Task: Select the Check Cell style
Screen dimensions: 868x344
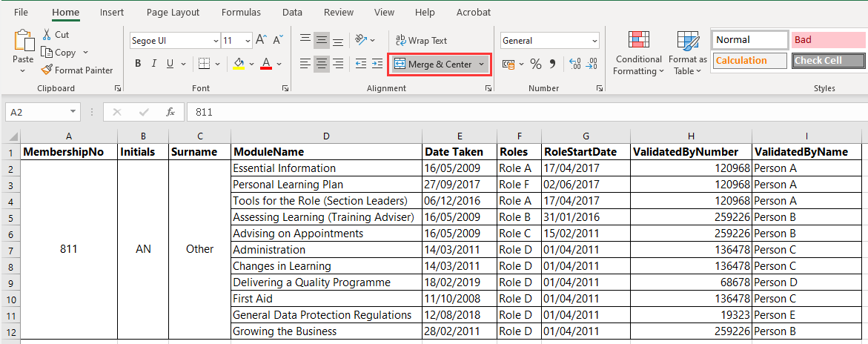Action: 829,60
